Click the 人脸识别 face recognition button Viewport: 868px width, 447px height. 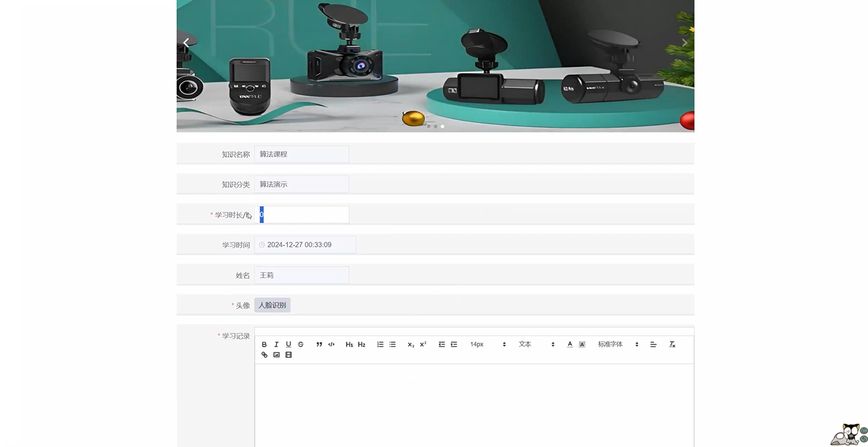pos(272,305)
